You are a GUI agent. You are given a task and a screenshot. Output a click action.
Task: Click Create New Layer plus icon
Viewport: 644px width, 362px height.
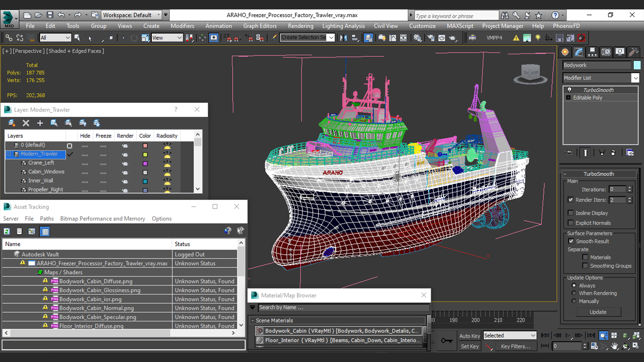click(40, 123)
